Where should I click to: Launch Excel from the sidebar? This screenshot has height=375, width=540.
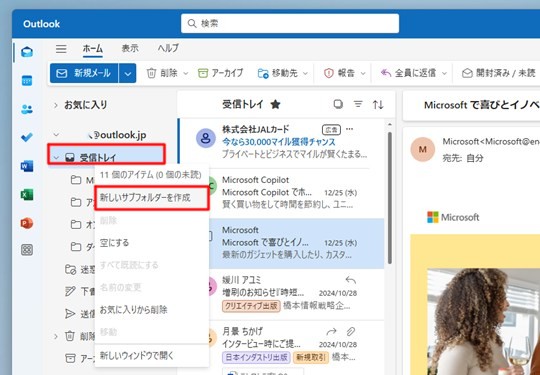click(27, 195)
